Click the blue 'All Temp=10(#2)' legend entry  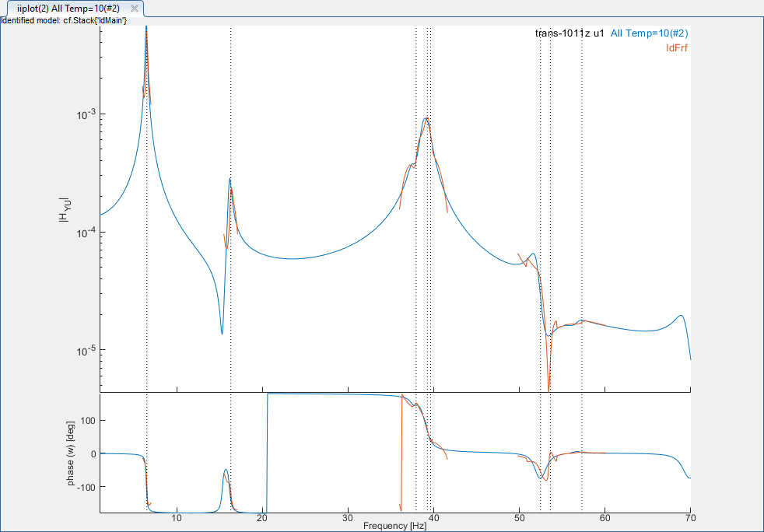pos(649,33)
